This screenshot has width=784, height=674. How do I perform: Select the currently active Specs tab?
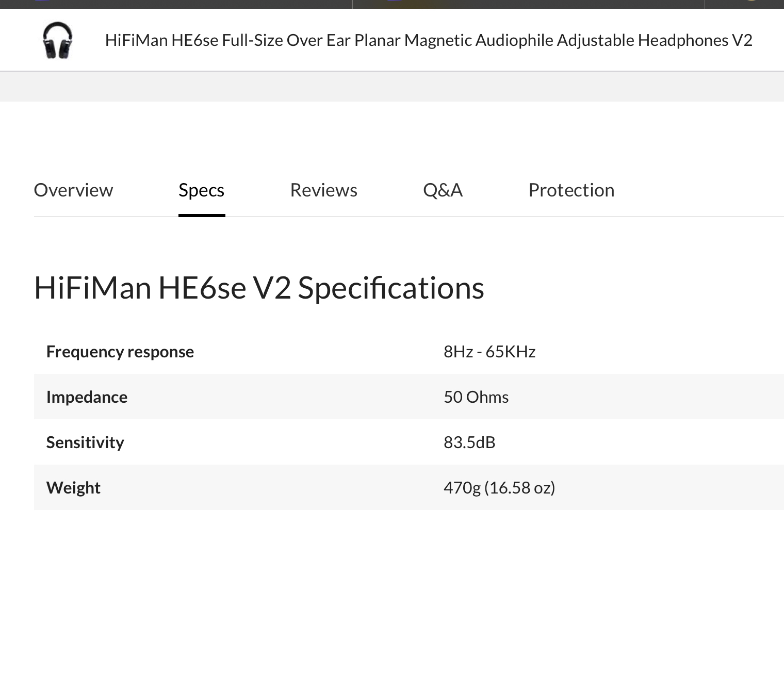click(201, 190)
